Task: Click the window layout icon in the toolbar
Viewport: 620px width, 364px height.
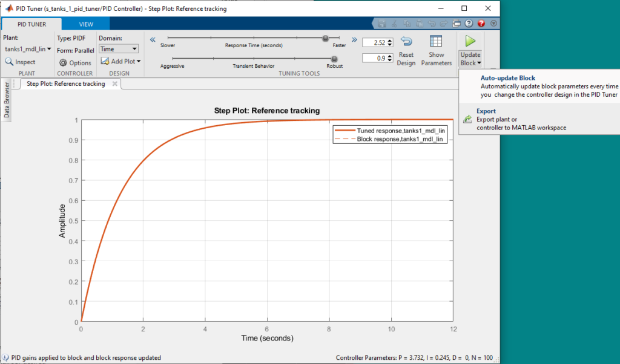Action: coord(456,23)
